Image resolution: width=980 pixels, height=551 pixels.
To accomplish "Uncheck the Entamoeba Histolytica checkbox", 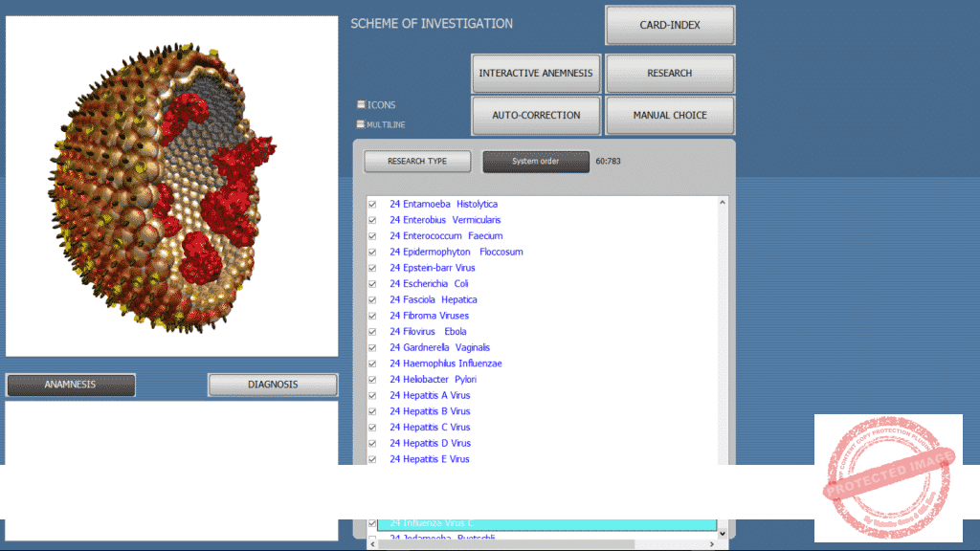I will (372, 205).
